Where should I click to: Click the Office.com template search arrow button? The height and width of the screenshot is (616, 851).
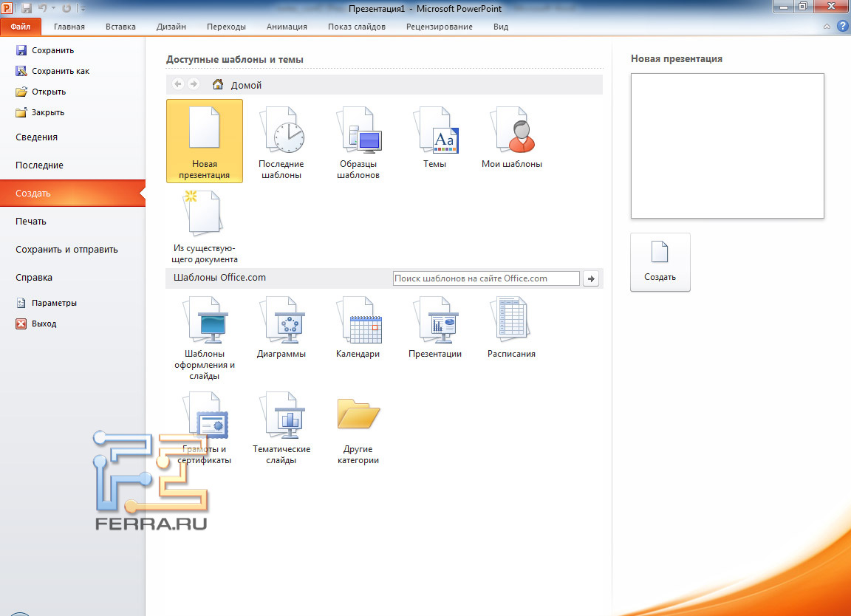click(591, 278)
